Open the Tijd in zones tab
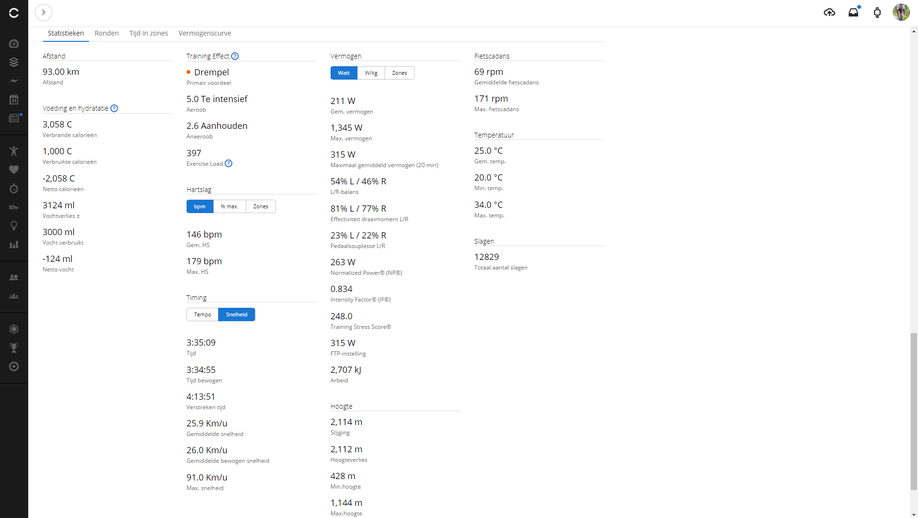The image size is (918, 518). coord(148,33)
